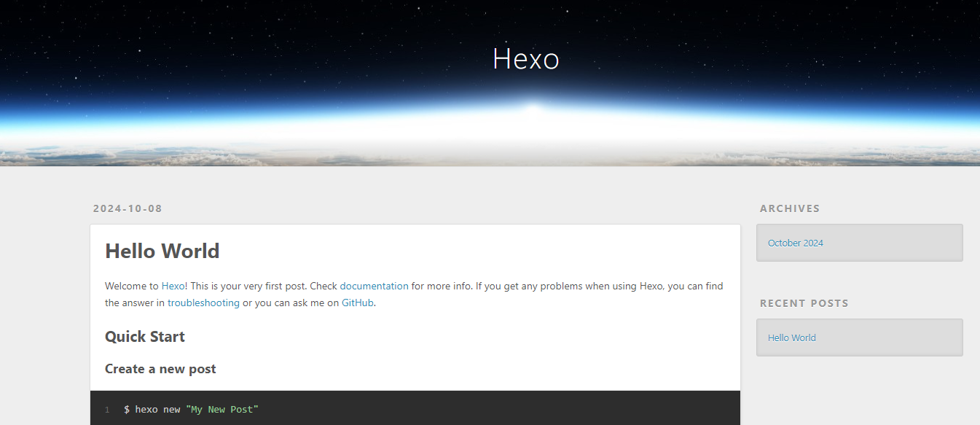
Task: Click the dollar sign prompt in code
Action: tap(127, 410)
